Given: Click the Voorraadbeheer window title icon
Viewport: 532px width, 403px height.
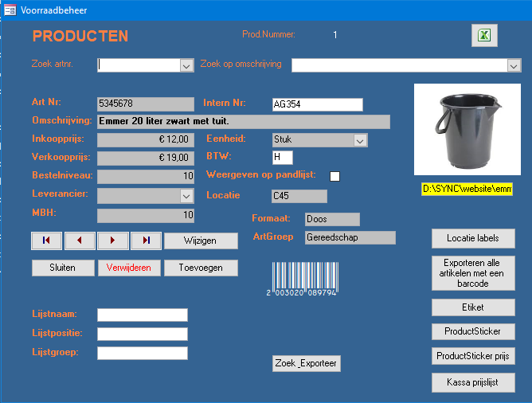Looking at the screenshot, I should click(10, 10).
